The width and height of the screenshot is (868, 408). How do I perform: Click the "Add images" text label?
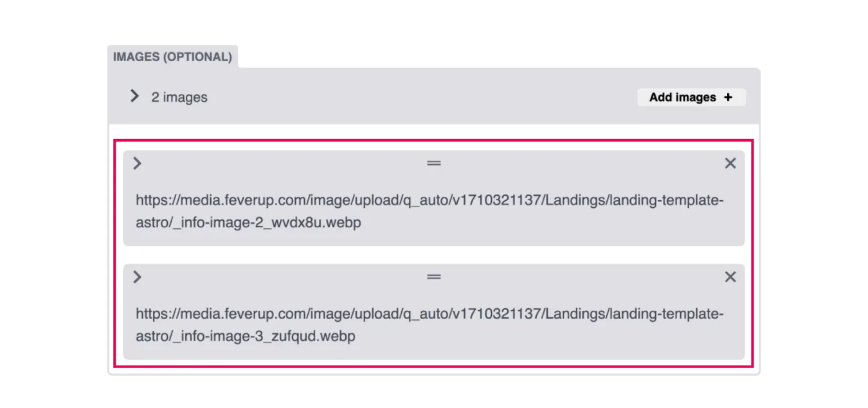click(682, 97)
